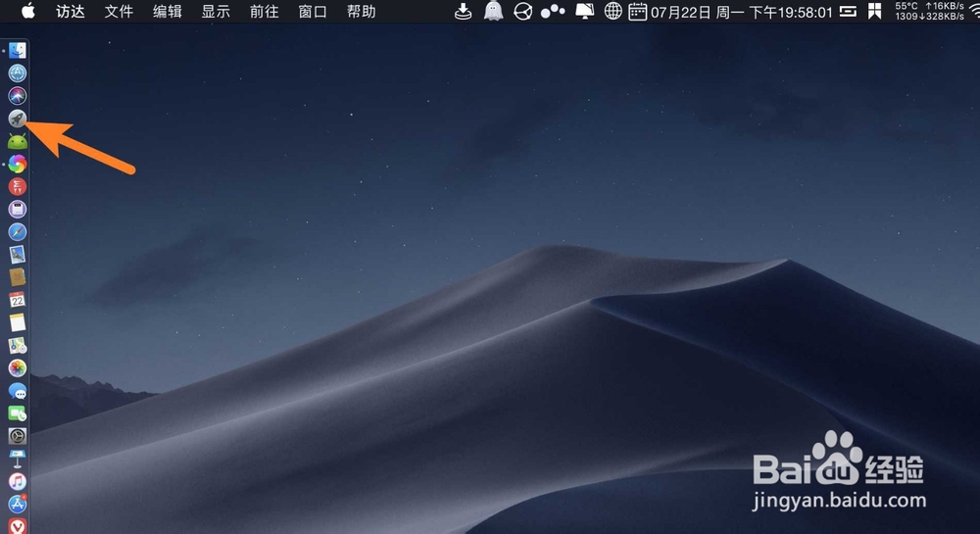This screenshot has height=534, width=980.
Task: Open Photos app in the Dock
Action: click(x=18, y=367)
